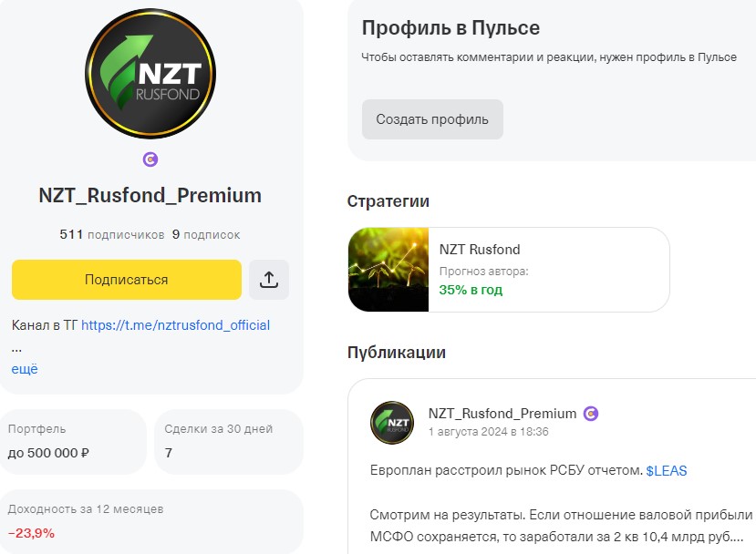Screen dimensions: 756x554
Task: Open the Telegram channel link t.me/nztrusfond_official
Action: pyautogui.click(x=175, y=325)
